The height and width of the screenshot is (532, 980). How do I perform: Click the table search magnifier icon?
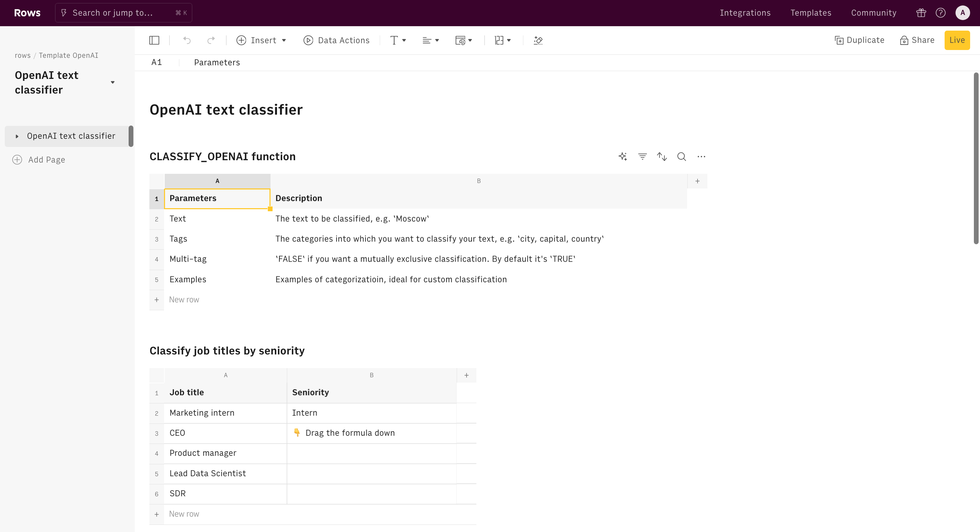[x=681, y=157]
